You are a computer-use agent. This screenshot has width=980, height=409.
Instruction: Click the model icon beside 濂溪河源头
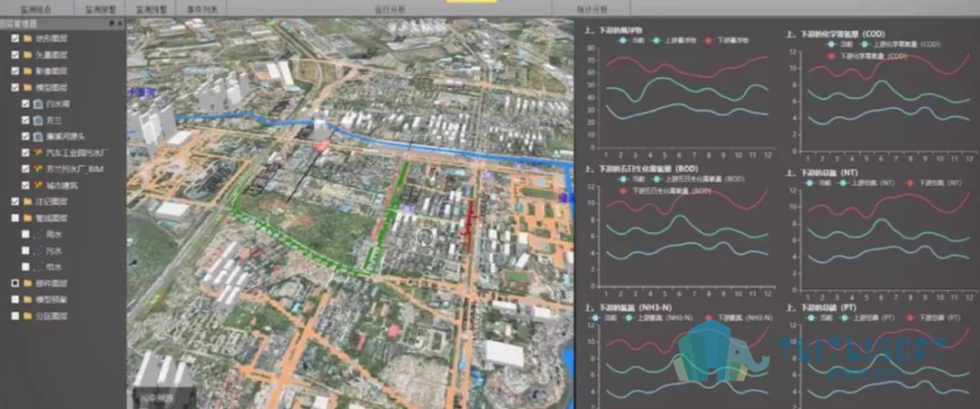point(37,136)
